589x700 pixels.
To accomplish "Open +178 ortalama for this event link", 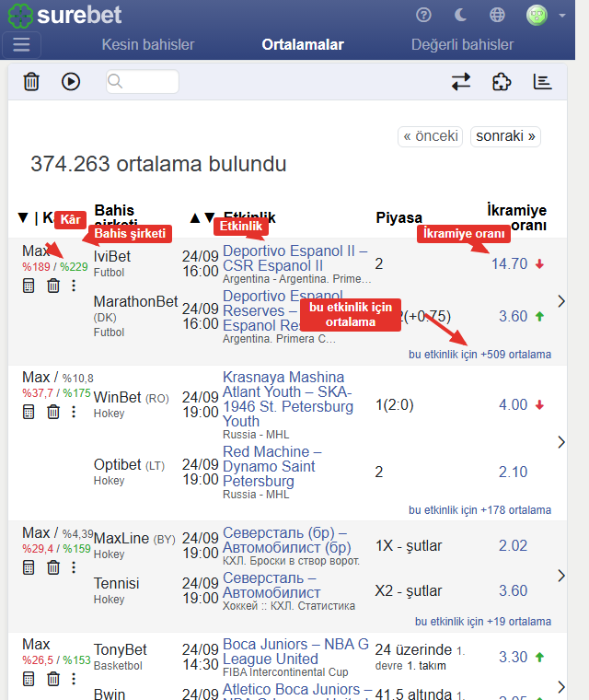I will pyautogui.click(x=479, y=510).
